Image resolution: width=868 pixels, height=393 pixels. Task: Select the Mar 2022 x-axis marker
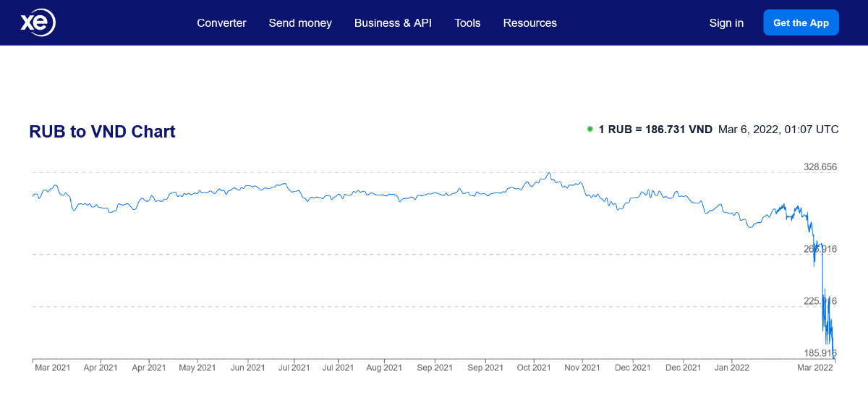(x=815, y=368)
